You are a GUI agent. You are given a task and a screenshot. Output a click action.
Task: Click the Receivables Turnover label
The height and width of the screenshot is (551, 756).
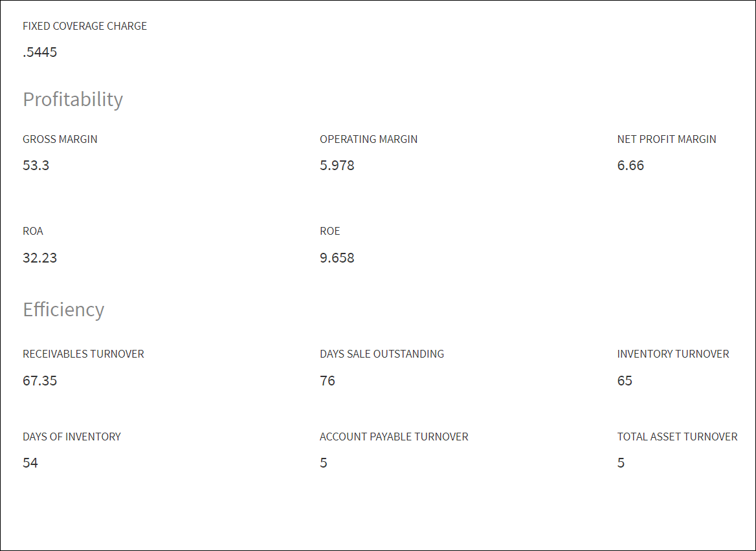tap(83, 354)
